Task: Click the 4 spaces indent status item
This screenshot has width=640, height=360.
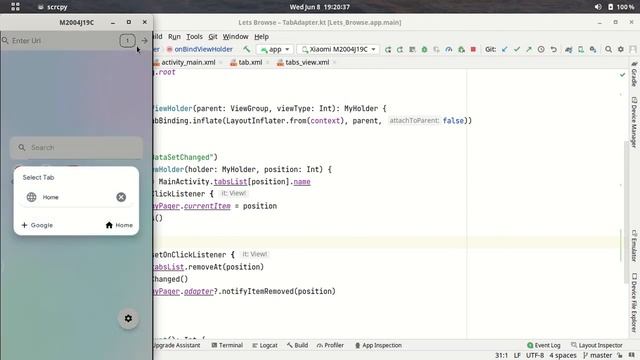Action: pos(562,356)
